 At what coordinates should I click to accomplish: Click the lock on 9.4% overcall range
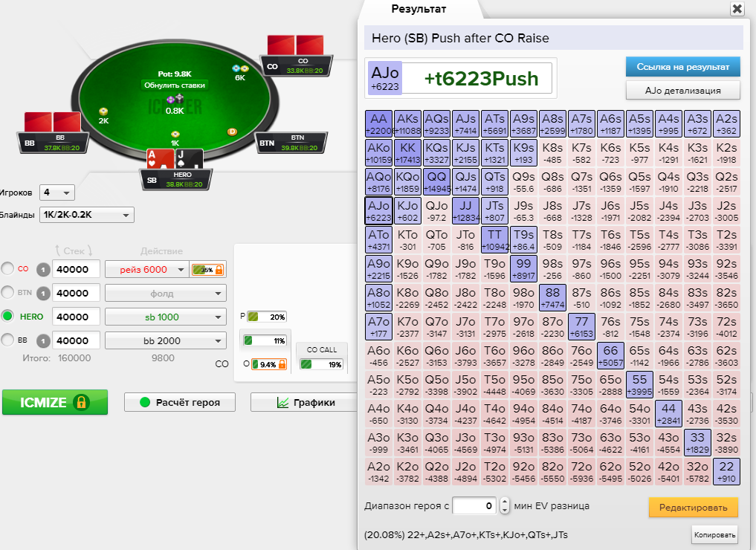click(282, 364)
